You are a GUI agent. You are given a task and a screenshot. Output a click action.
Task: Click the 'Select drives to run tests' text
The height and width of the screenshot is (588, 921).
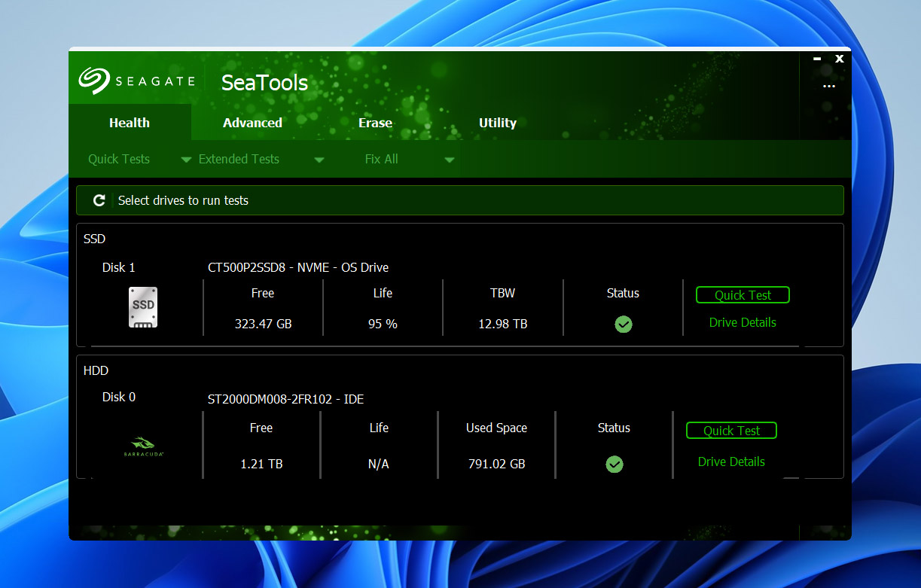point(183,200)
